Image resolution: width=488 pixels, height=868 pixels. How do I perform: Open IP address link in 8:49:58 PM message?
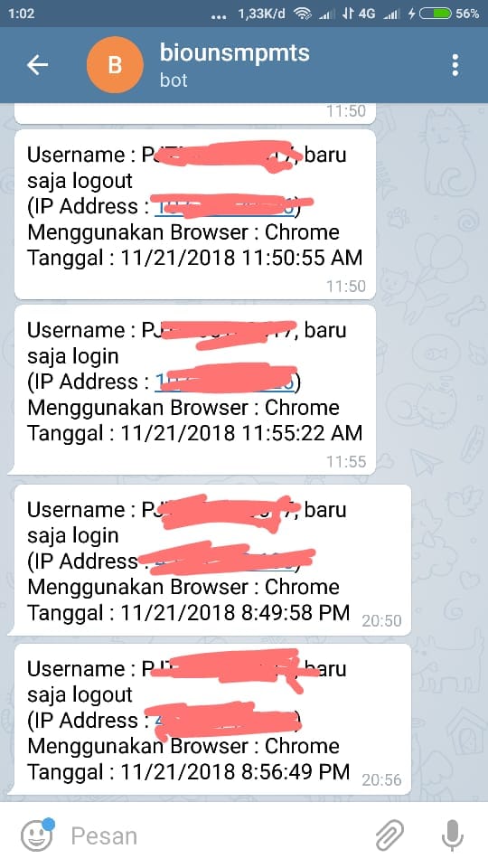click(224, 561)
